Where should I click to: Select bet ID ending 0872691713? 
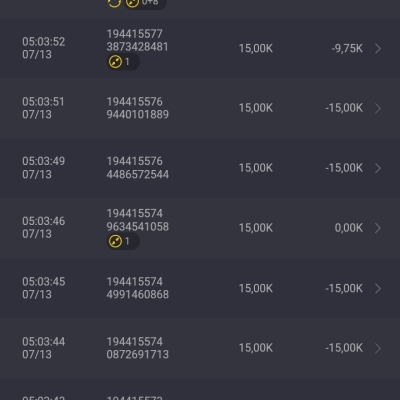(138, 348)
